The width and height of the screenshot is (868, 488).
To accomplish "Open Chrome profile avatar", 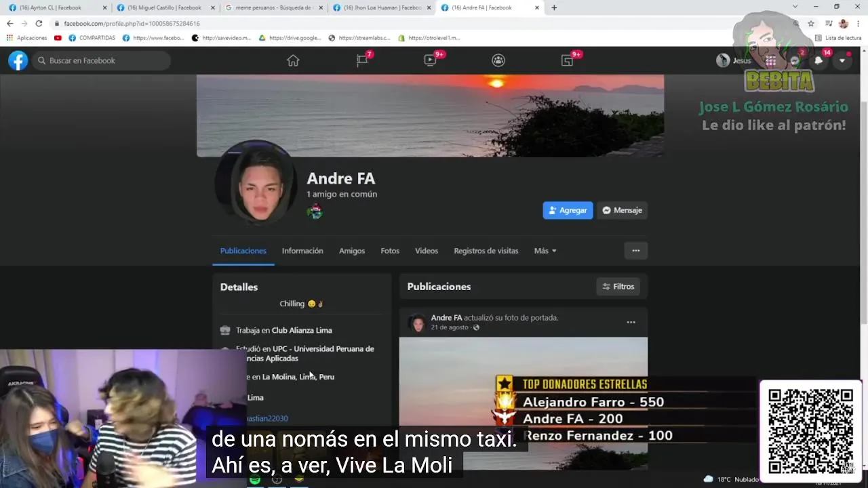I will (844, 23).
